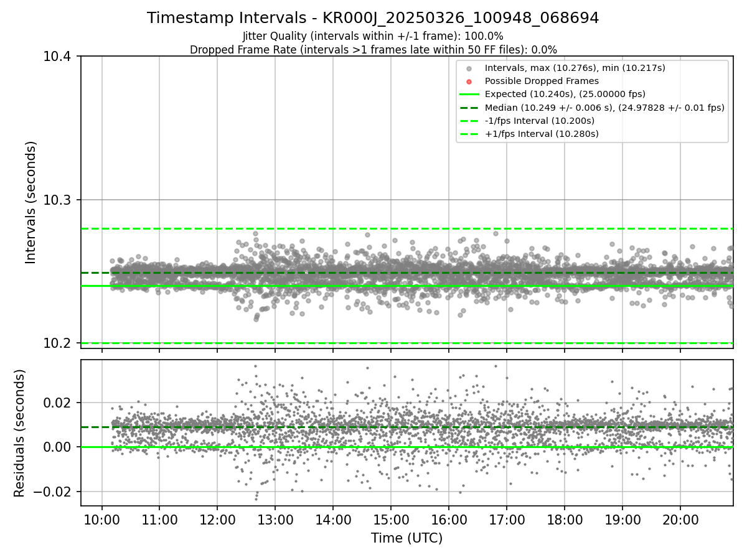Click the 15:00 time tick label
747x560 pixels.
pos(391,519)
